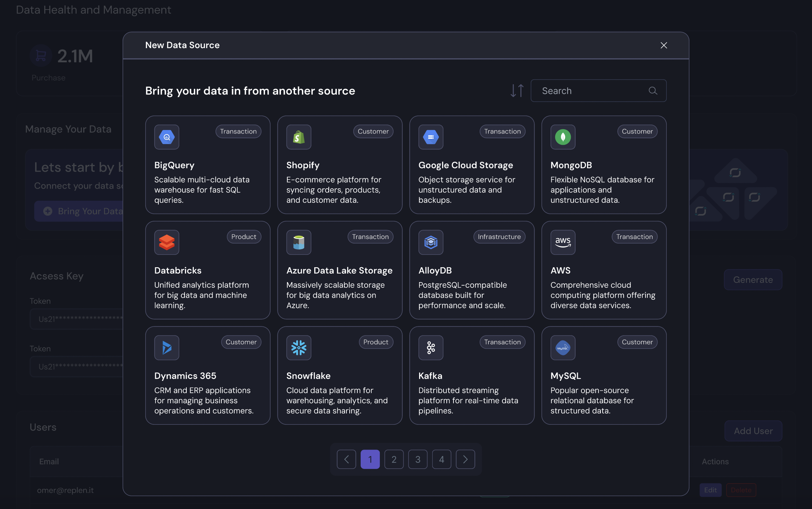The width and height of the screenshot is (812, 509).
Task: Select the Kafka logo icon
Action: coord(431,348)
